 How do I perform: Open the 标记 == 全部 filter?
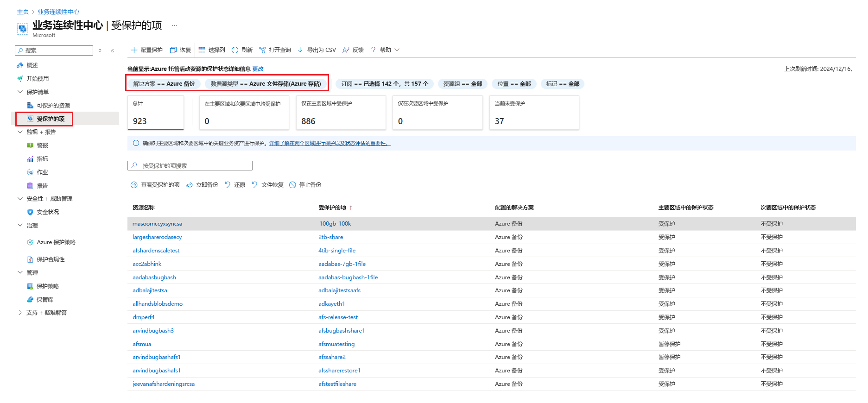pos(563,84)
